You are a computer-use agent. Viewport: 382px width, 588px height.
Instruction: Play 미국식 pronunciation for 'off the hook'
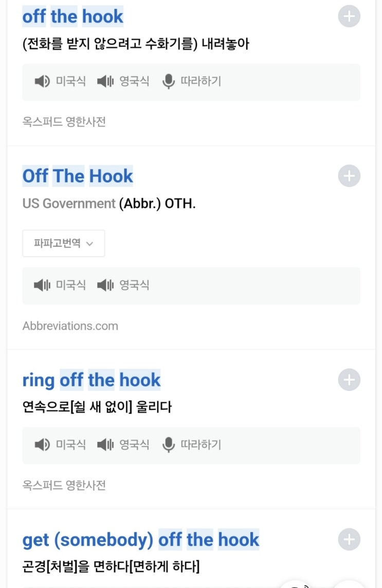point(60,81)
